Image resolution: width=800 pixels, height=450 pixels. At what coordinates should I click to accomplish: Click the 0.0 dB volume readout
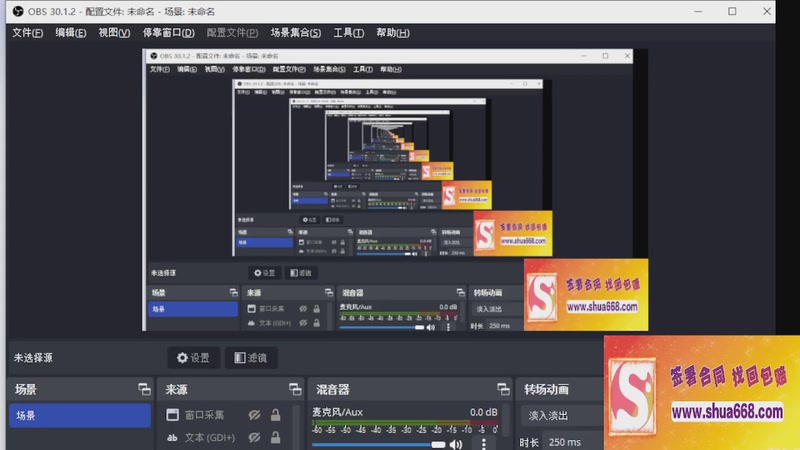tap(483, 412)
